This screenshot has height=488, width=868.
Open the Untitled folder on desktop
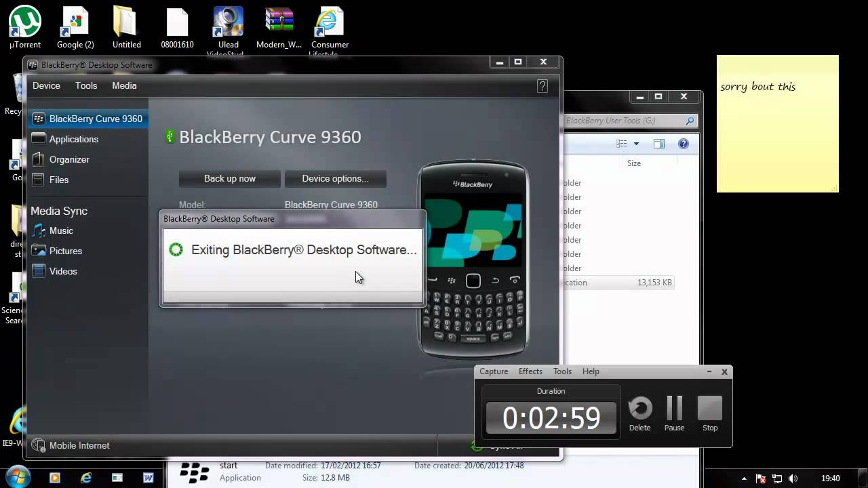point(126,27)
